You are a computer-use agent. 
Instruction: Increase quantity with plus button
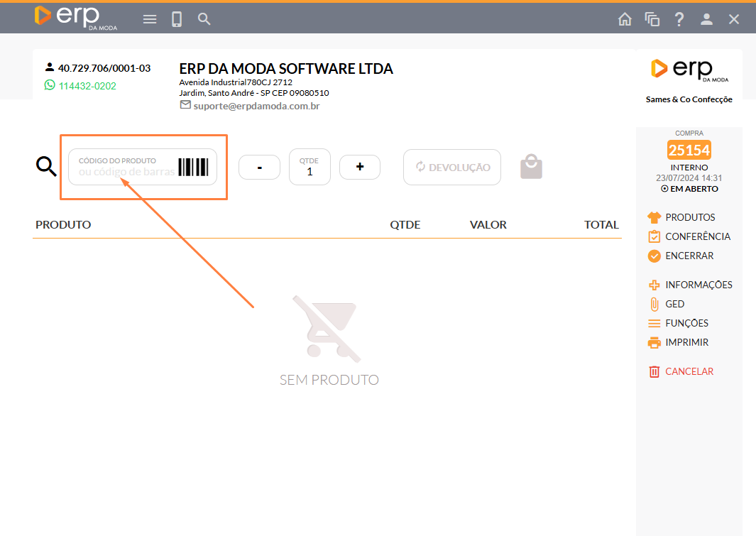click(360, 167)
